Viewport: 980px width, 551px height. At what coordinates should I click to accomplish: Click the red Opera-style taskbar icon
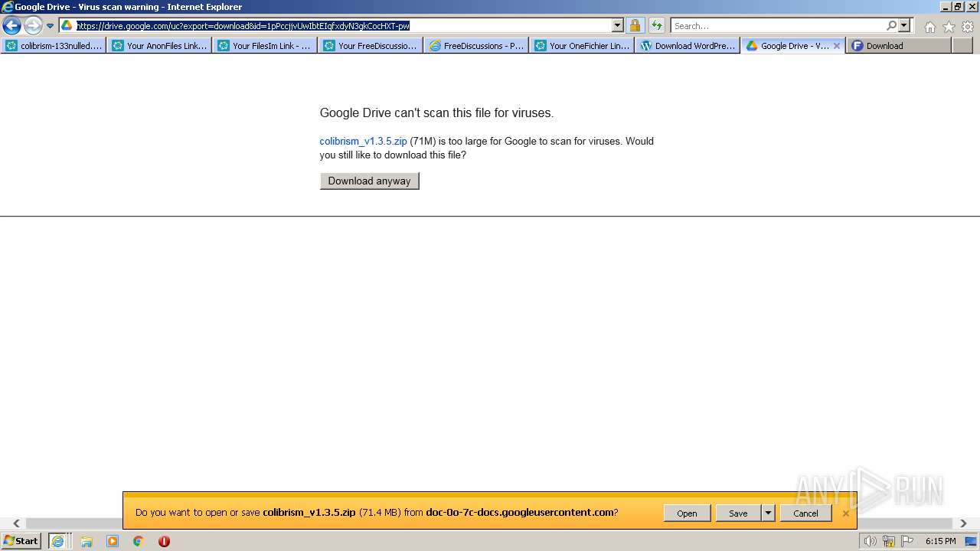tap(164, 541)
